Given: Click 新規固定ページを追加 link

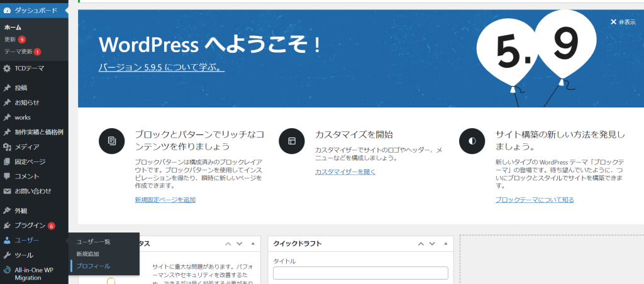Looking at the screenshot, I should click(x=165, y=200).
